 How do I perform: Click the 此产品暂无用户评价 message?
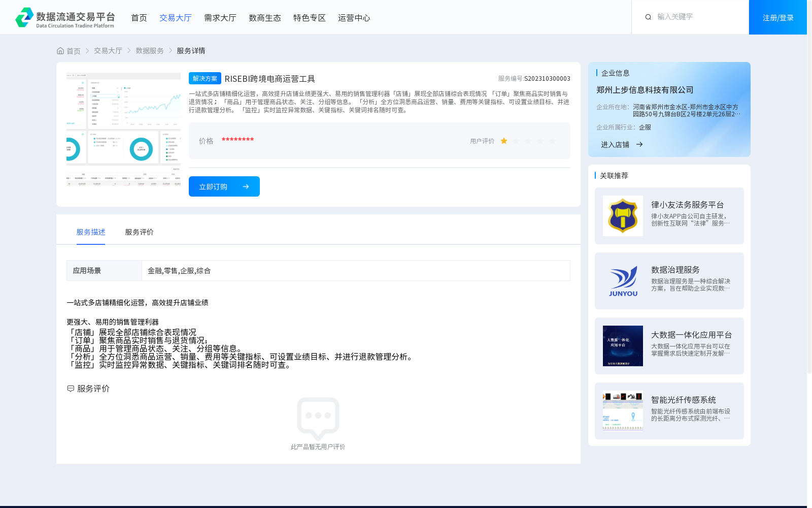(318, 447)
